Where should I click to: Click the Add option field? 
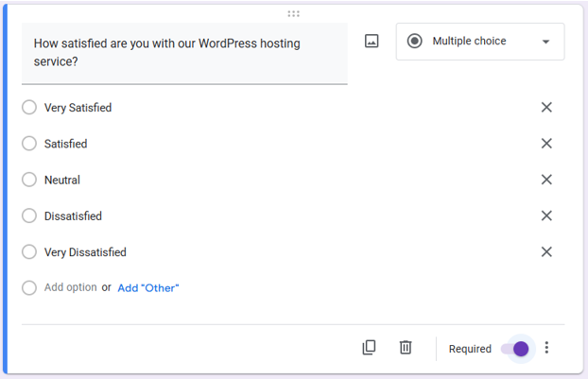click(71, 287)
